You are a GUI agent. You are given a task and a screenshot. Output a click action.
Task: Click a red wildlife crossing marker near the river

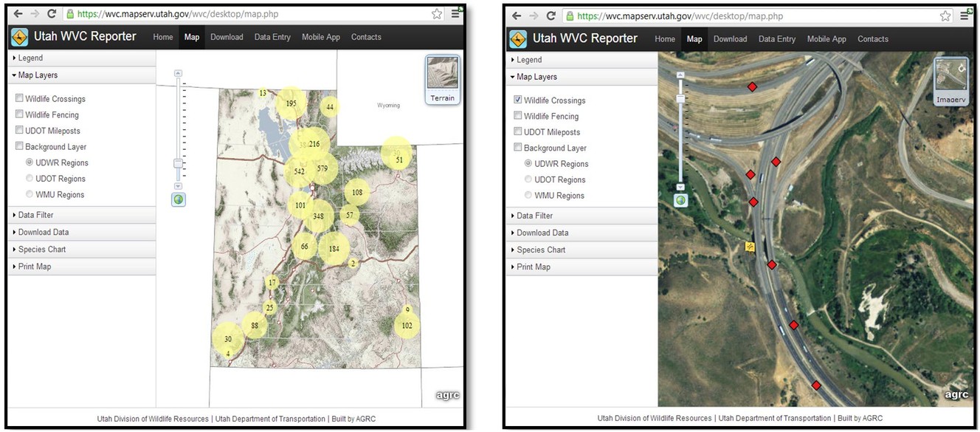[793, 325]
